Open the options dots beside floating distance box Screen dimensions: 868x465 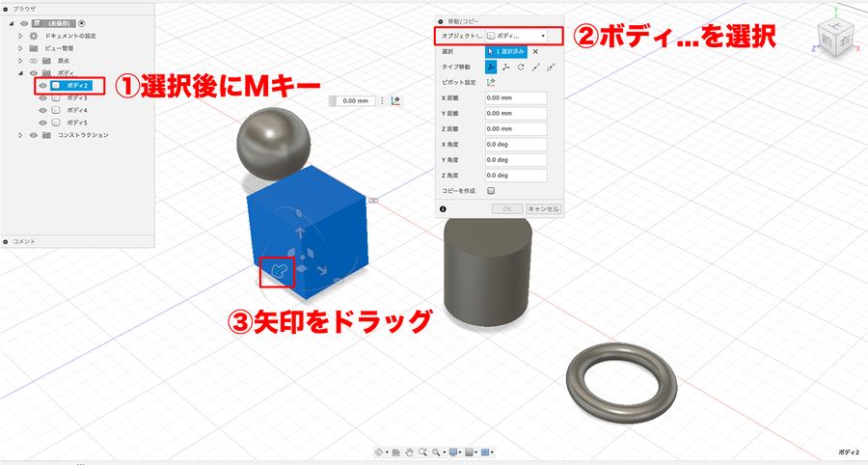(382, 100)
